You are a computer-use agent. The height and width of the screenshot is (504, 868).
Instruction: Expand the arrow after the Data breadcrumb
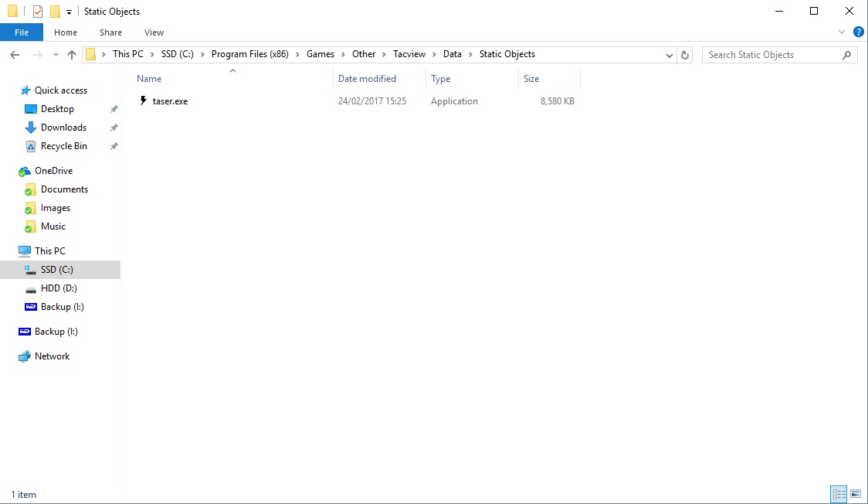pyautogui.click(x=470, y=54)
